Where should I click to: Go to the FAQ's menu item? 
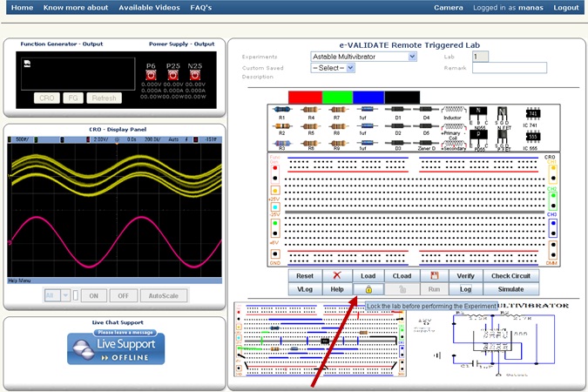click(x=200, y=7)
